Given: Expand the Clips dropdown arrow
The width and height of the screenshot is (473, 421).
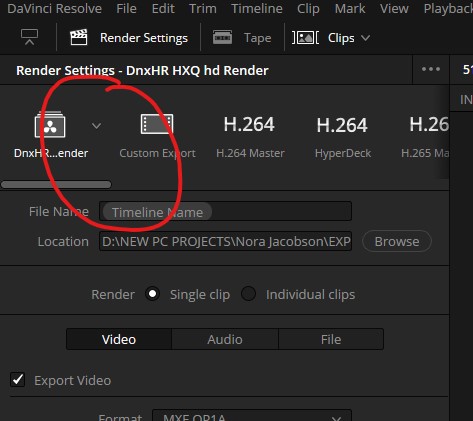Looking at the screenshot, I should pyautogui.click(x=365, y=38).
